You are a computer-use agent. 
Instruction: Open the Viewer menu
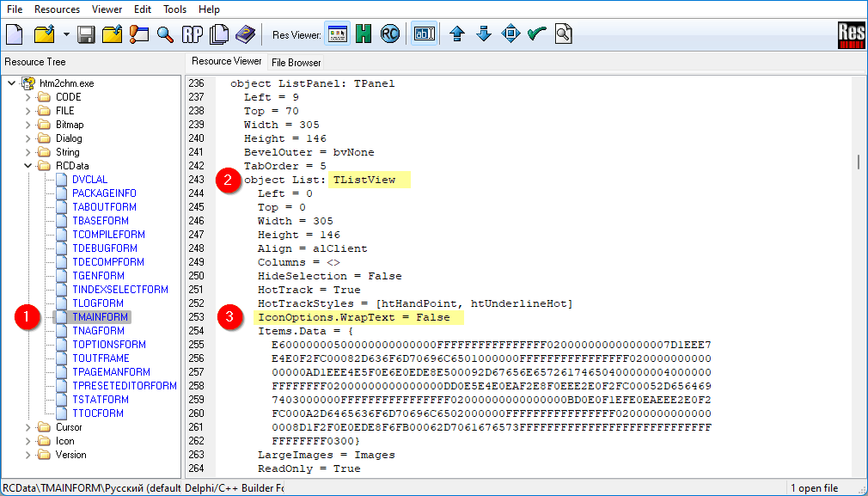pyautogui.click(x=107, y=9)
